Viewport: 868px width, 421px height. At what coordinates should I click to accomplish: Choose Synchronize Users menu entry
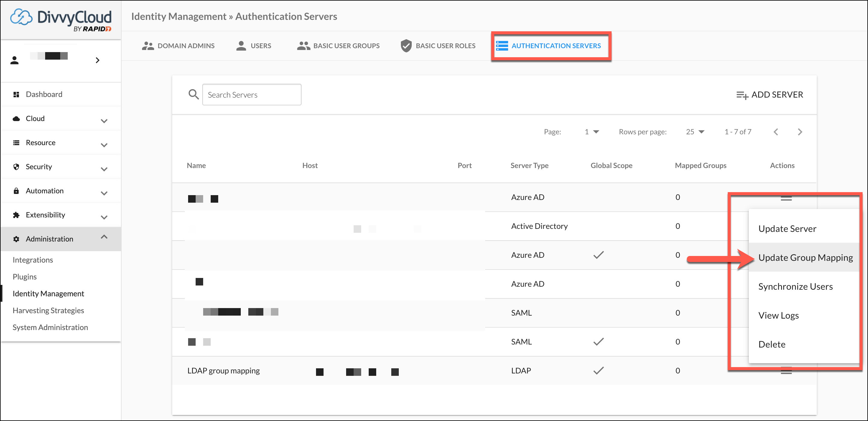804,286
